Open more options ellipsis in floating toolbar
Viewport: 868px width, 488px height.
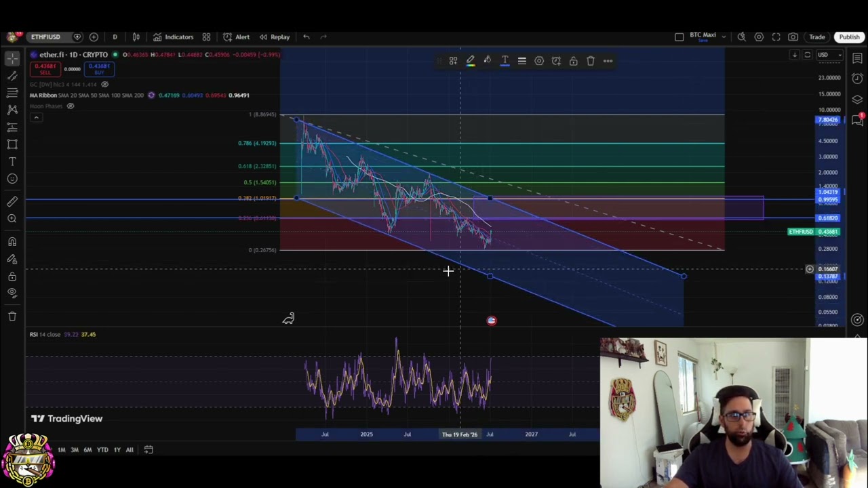(x=608, y=61)
